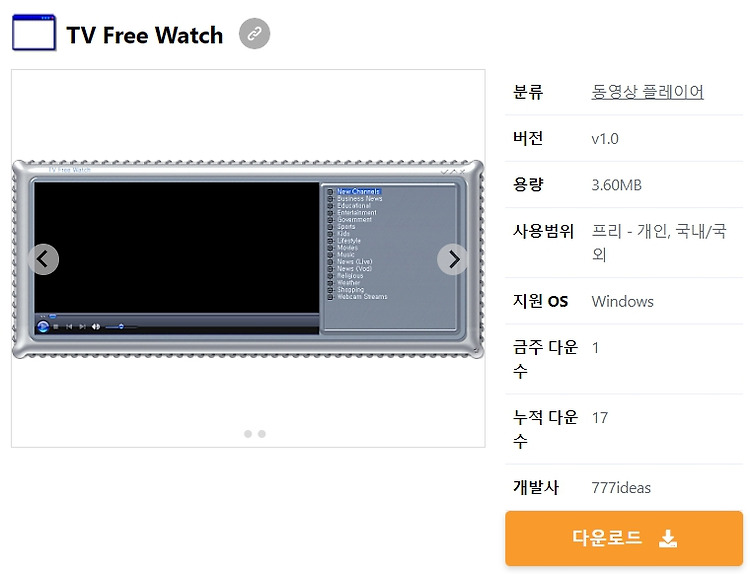The image size is (750, 574).
Task: Click the stop button in player controls
Action: (x=56, y=327)
